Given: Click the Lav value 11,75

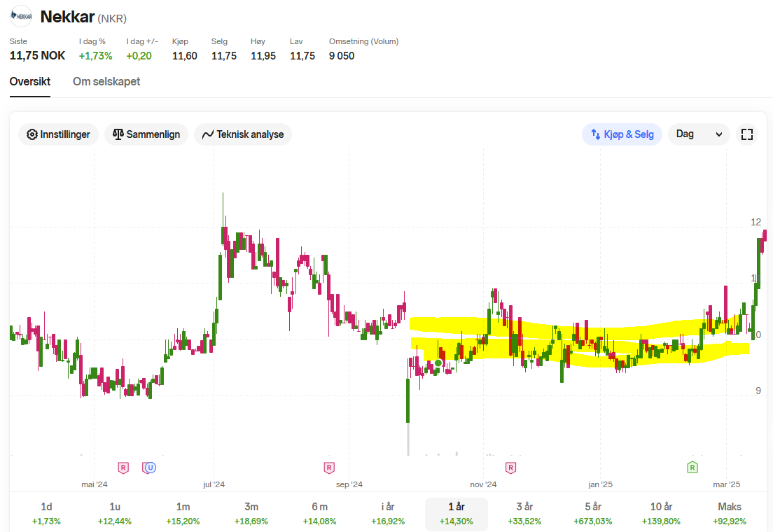Looking at the screenshot, I should point(302,56).
